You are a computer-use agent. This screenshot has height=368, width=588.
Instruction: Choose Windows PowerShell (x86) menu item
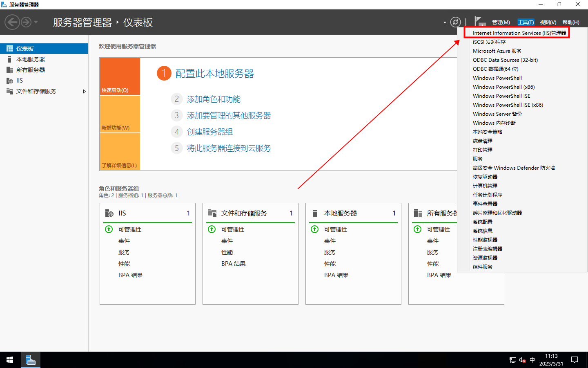tap(504, 87)
